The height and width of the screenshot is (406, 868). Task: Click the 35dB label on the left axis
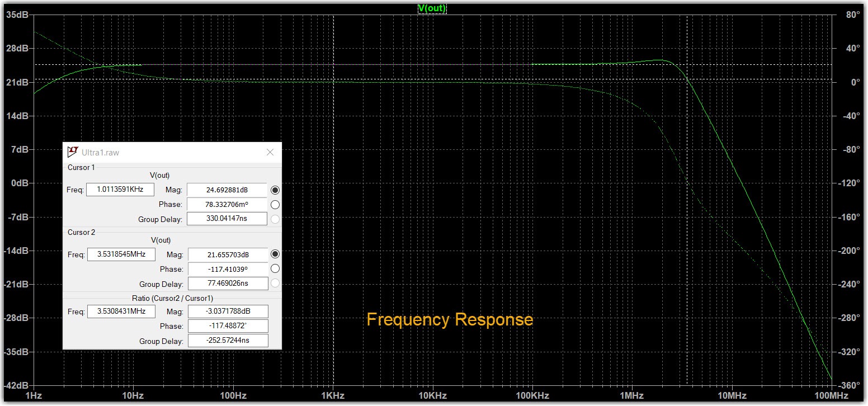tap(17, 15)
